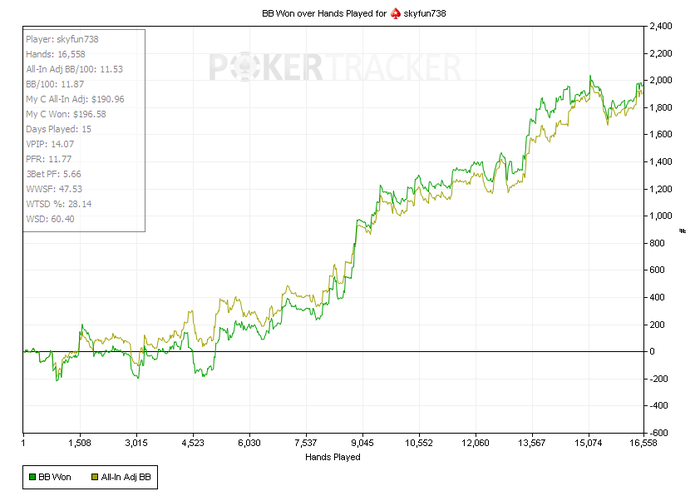
Task: Click the y-axis label '1,800'
Action: (x=661, y=107)
